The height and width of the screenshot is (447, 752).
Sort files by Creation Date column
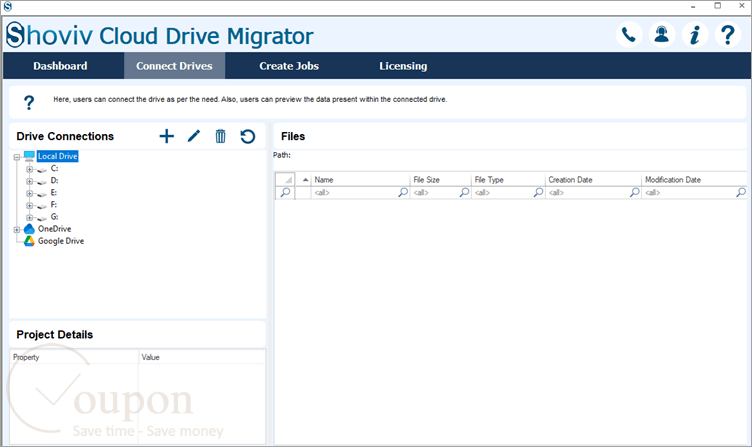click(x=593, y=179)
